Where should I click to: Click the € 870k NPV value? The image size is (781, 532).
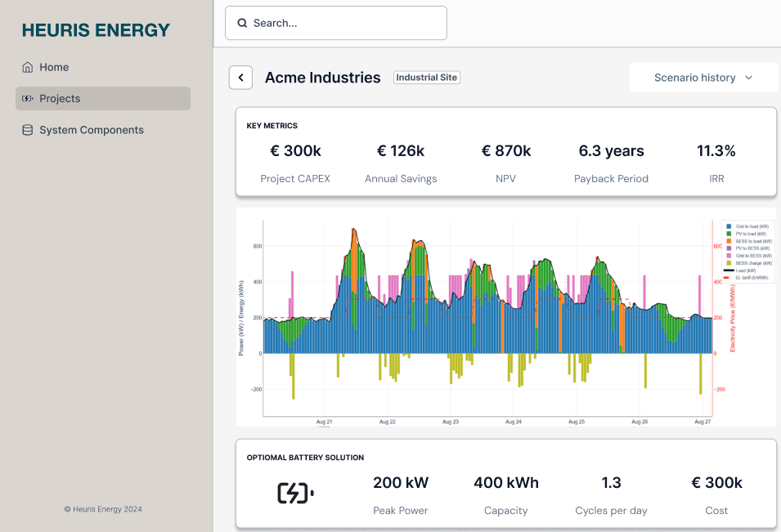[506, 151]
